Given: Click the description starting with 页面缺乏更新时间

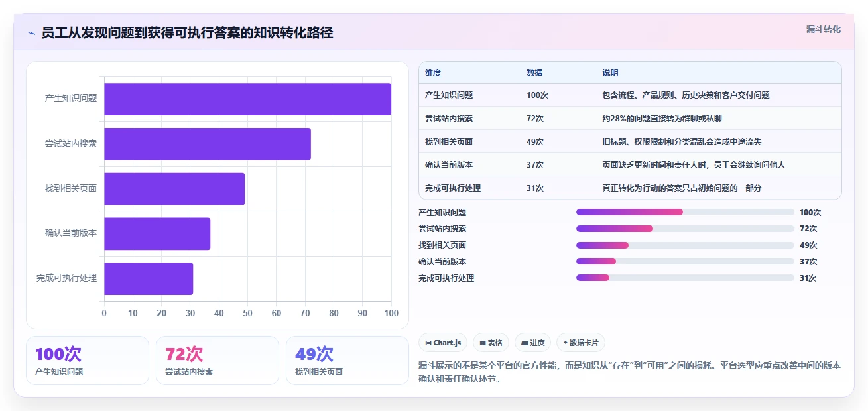Looking at the screenshot, I should [694, 165].
